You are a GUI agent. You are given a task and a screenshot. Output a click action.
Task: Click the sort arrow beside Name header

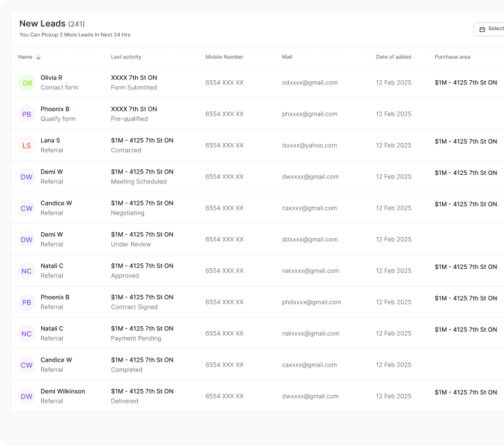pyautogui.click(x=38, y=57)
